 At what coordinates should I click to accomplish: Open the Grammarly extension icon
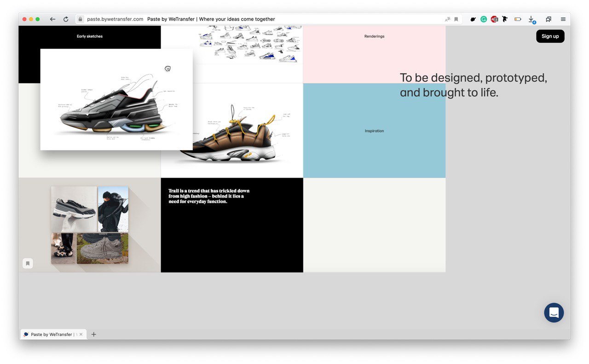point(484,19)
